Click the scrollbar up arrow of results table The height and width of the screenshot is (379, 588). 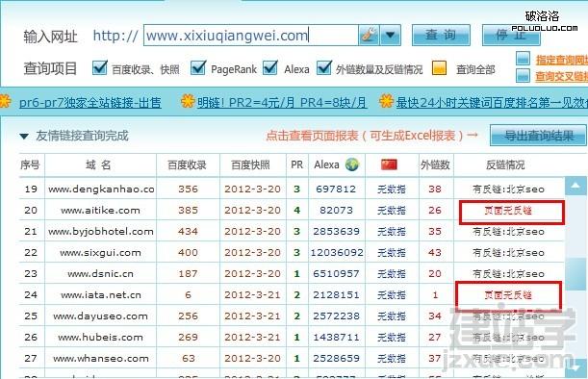[x=575, y=186]
